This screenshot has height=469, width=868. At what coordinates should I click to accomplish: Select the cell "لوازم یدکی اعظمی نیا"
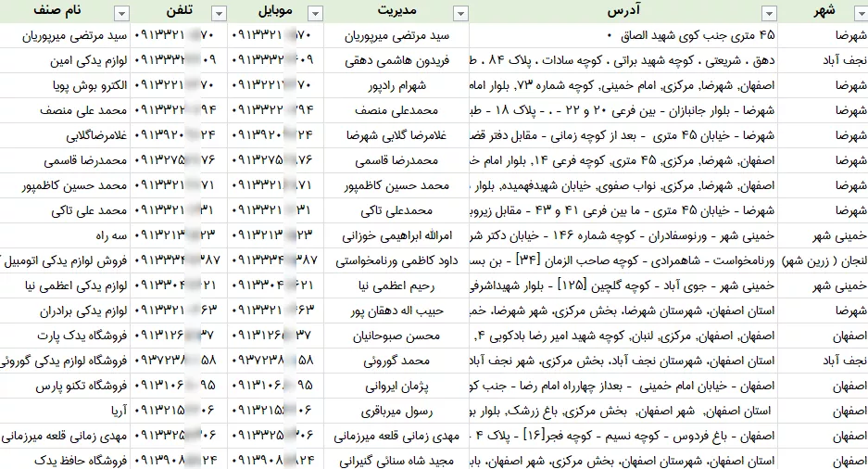(65, 285)
